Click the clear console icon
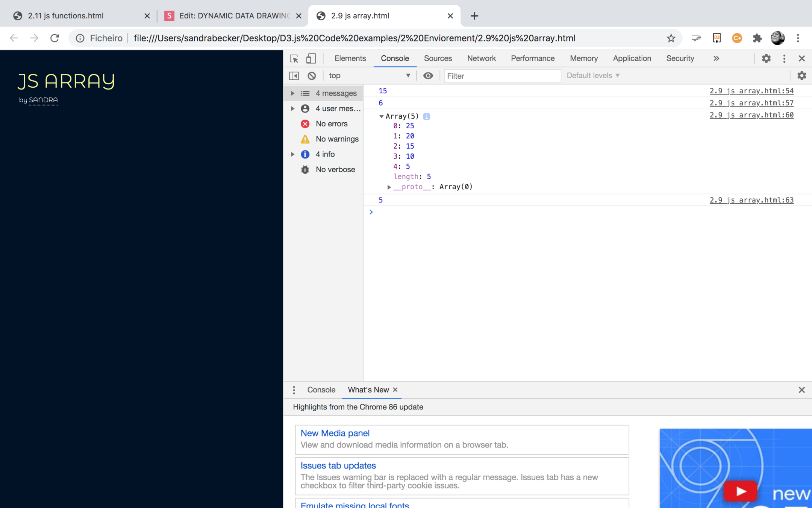812x508 pixels. 312,76
